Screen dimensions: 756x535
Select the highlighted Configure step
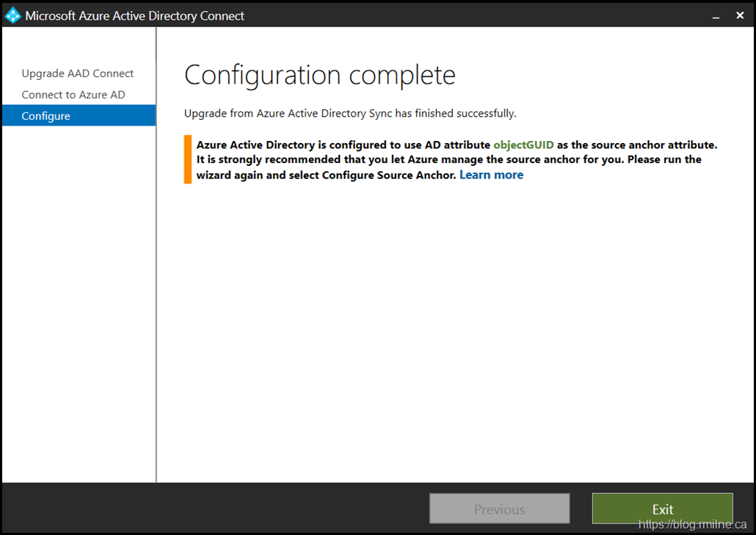click(x=46, y=116)
